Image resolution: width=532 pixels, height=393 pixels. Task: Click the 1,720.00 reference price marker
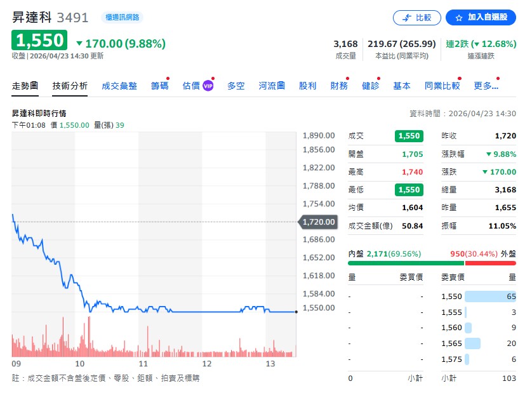[x=317, y=222]
